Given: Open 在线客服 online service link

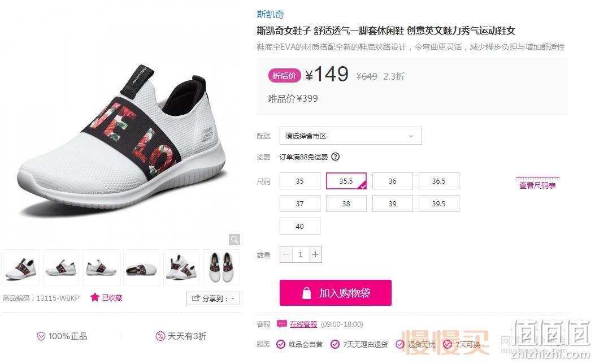Looking at the screenshot, I should coord(303,324).
